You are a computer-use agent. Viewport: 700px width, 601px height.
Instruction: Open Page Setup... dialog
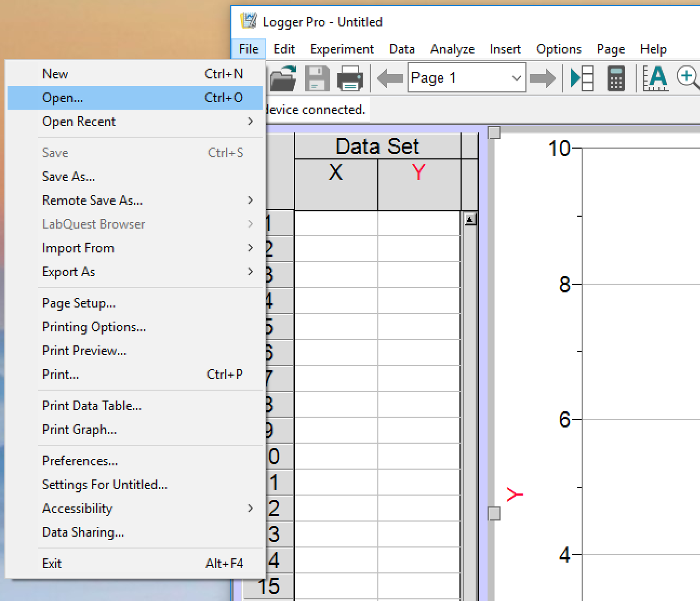pyautogui.click(x=135, y=303)
